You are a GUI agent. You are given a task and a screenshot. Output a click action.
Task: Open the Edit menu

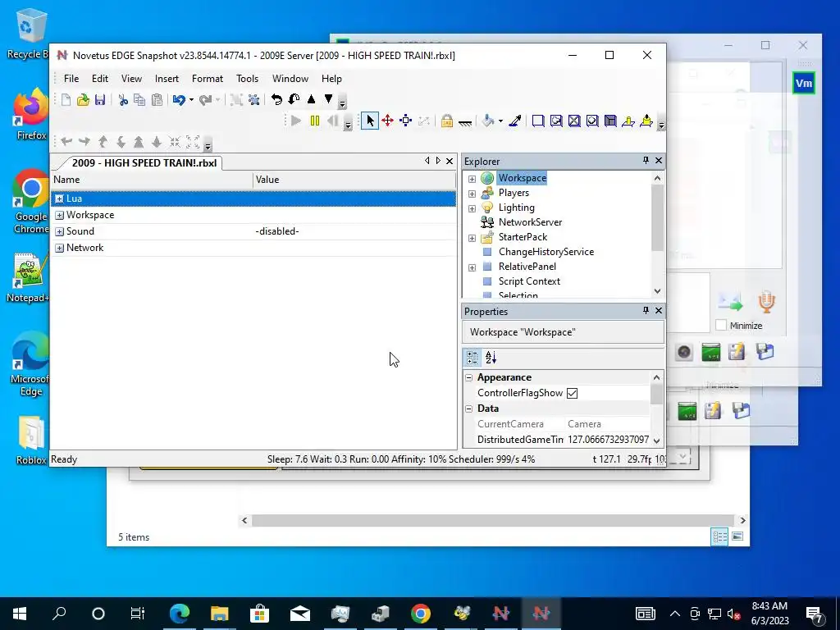click(99, 78)
